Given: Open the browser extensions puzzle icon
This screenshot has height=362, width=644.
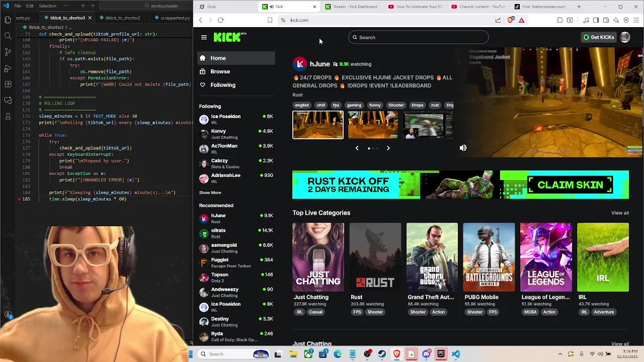Looking at the screenshot, I should click(x=559, y=20).
